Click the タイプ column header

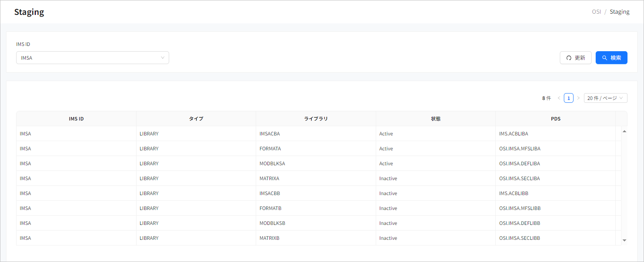(x=196, y=119)
